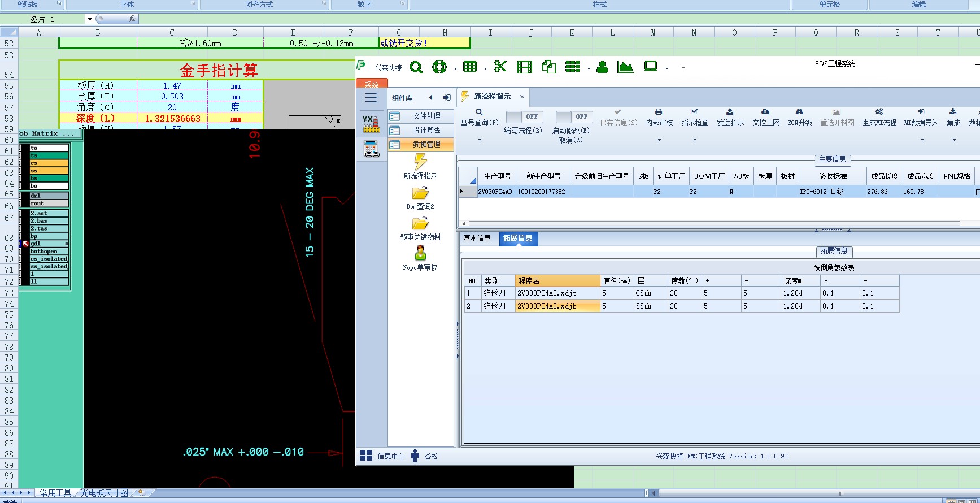
Task: Click the green area chart icon
Action: pos(625,67)
